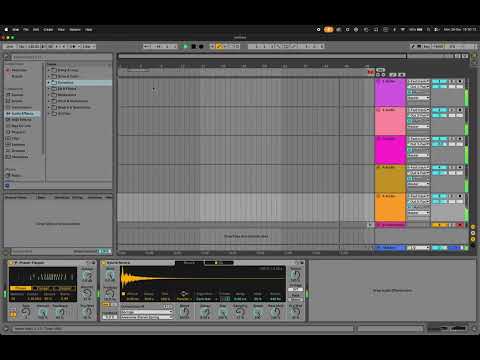
Task: Open the Templates browser category
Action: point(20,157)
